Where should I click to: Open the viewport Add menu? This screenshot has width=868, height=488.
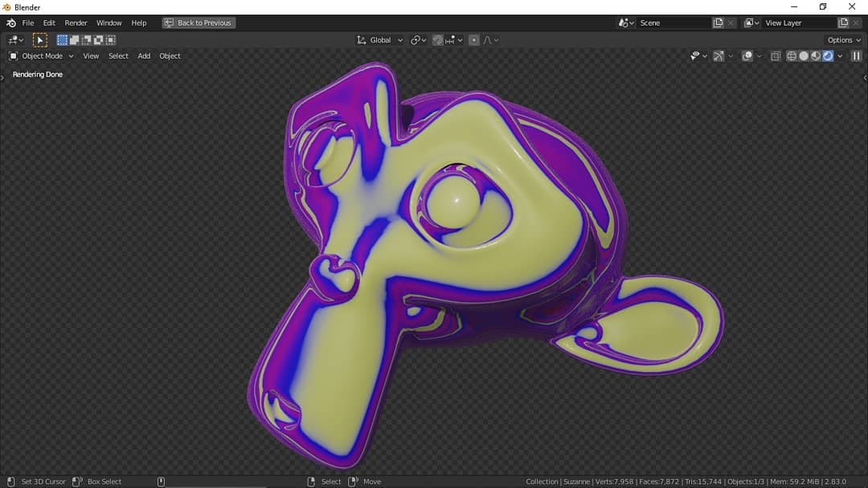pyautogui.click(x=144, y=56)
